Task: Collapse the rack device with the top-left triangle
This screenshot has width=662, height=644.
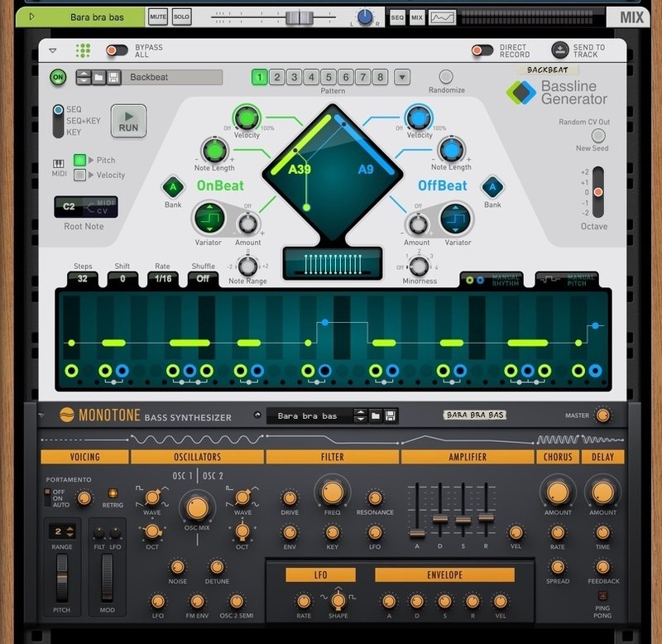Action: (x=53, y=50)
